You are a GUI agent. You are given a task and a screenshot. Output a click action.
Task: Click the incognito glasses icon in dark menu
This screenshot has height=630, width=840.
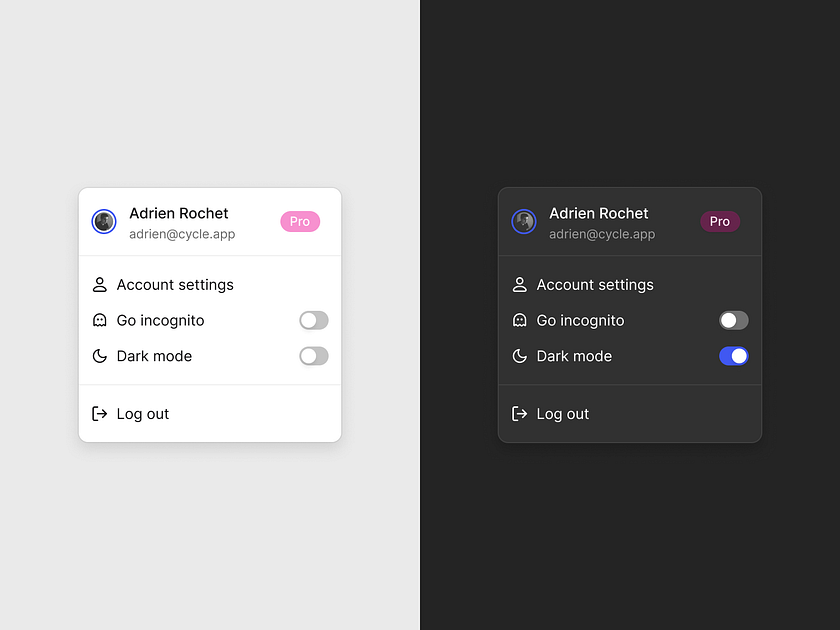coord(520,320)
